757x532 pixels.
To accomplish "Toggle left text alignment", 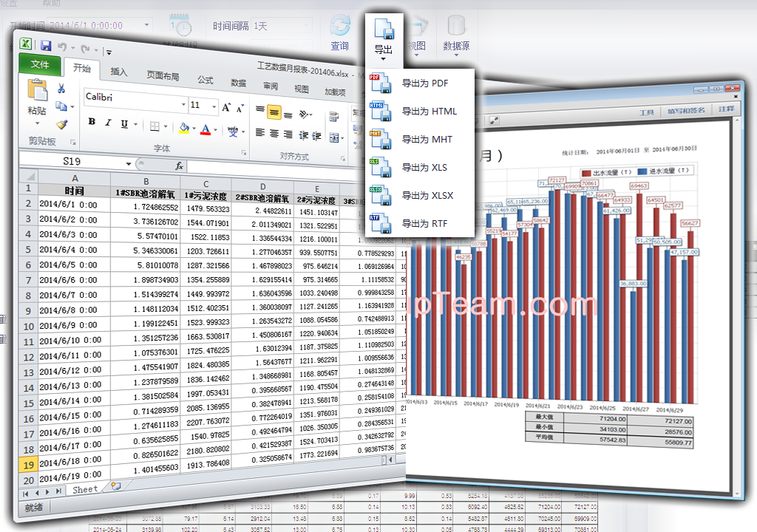I will point(259,132).
